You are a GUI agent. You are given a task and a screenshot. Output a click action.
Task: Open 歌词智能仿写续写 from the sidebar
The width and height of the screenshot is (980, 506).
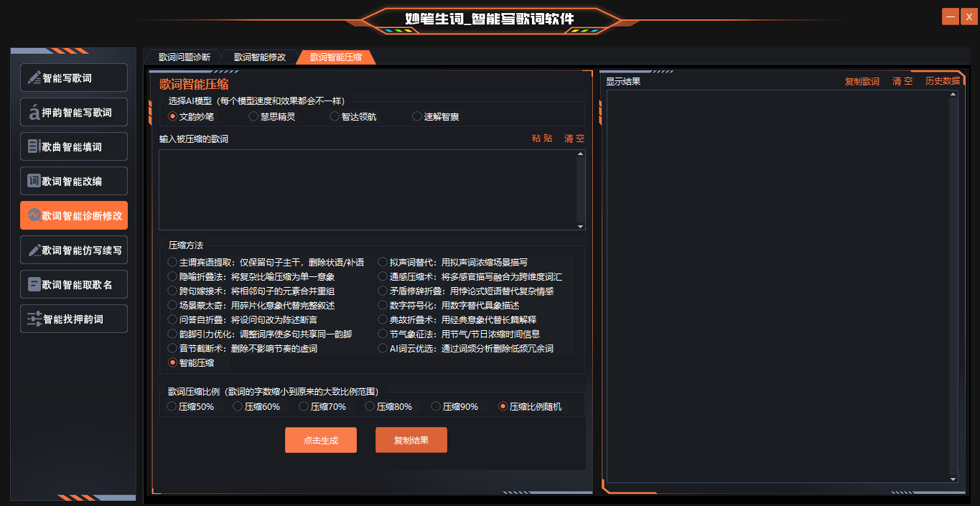pos(74,250)
